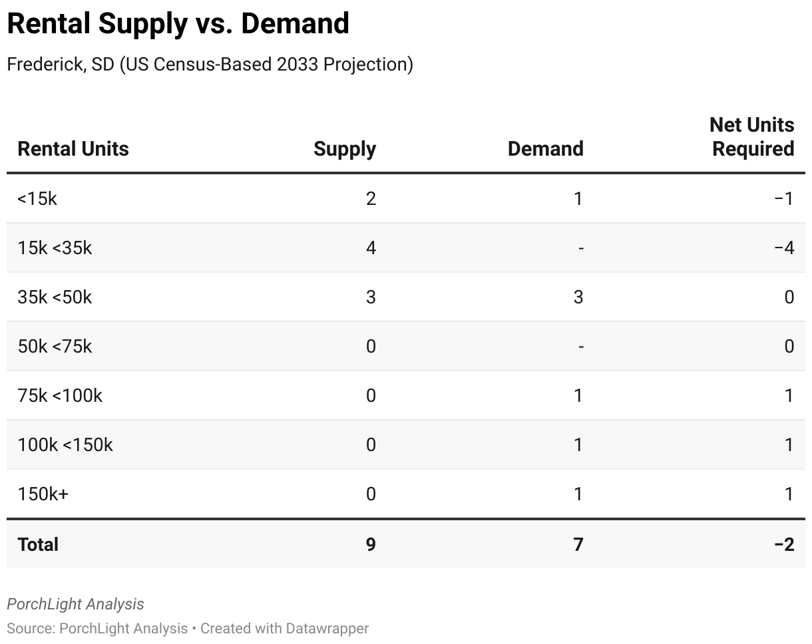812x644 pixels.
Task: Sort by the Supply column header
Action: [x=344, y=149]
